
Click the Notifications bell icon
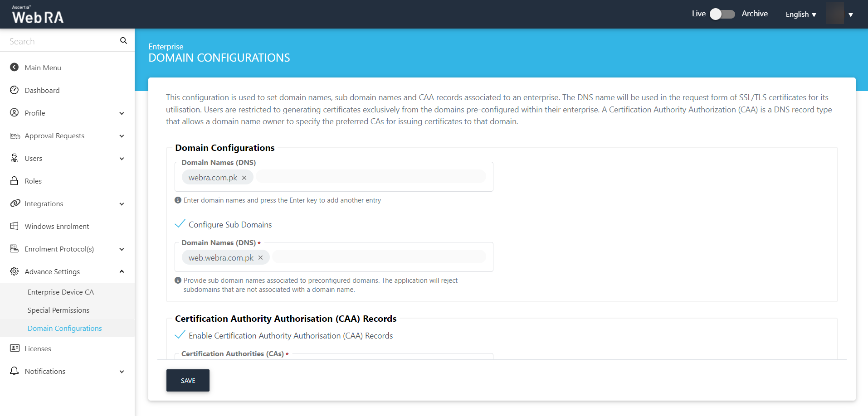pyautogui.click(x=15, y=371)
